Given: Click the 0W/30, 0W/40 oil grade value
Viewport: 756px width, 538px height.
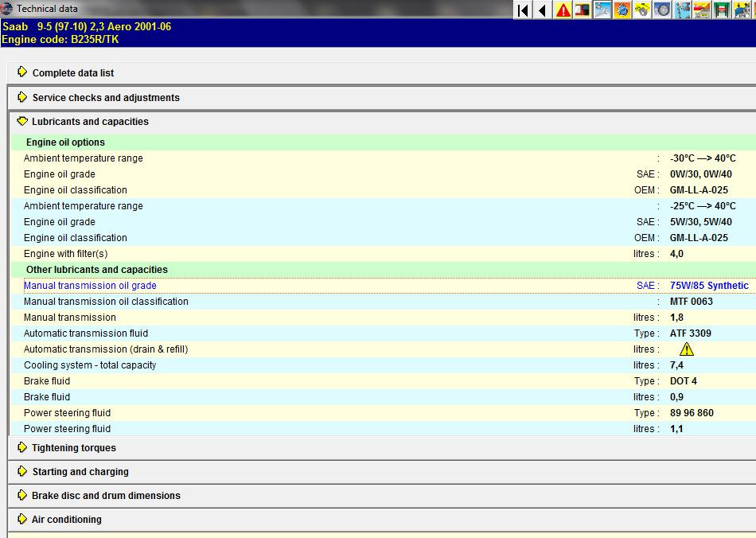Looking at the screenshot, I should coord(701,174).
